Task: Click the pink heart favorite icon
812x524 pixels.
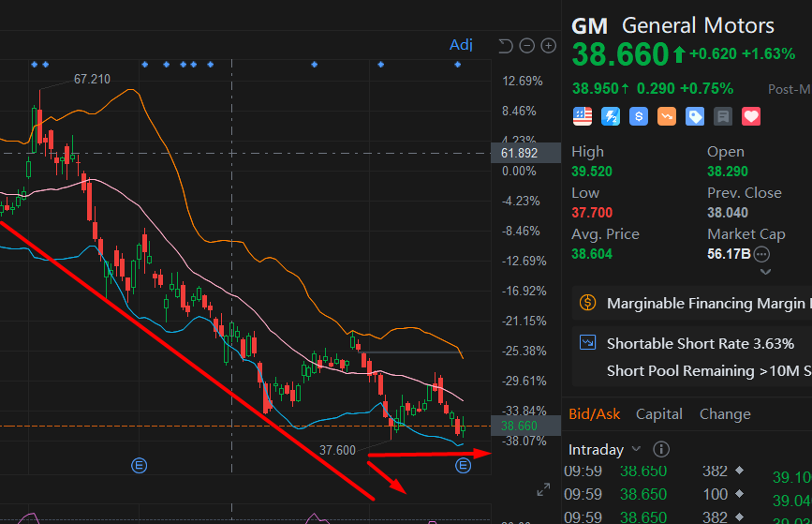Action: pos(751,116)
